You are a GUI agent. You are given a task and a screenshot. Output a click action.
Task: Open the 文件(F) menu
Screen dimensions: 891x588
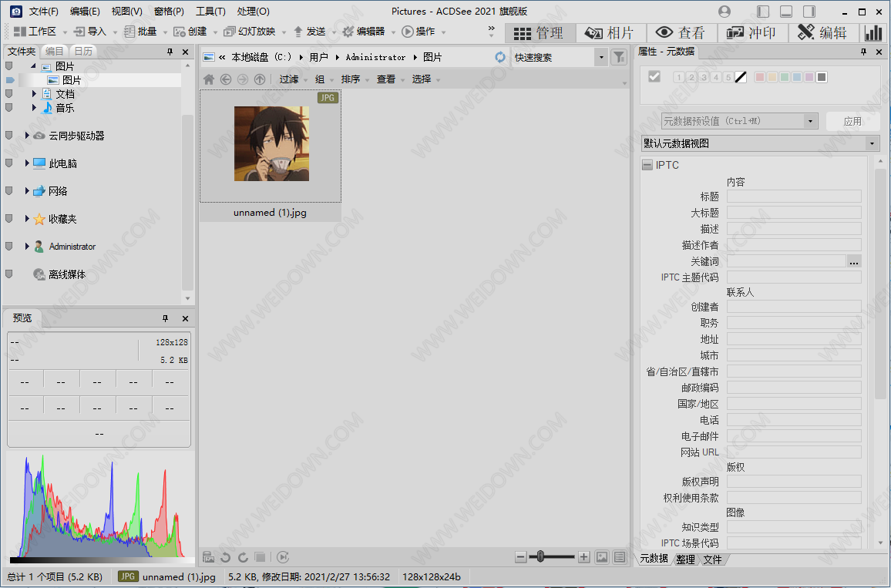[x=43, y=12]
